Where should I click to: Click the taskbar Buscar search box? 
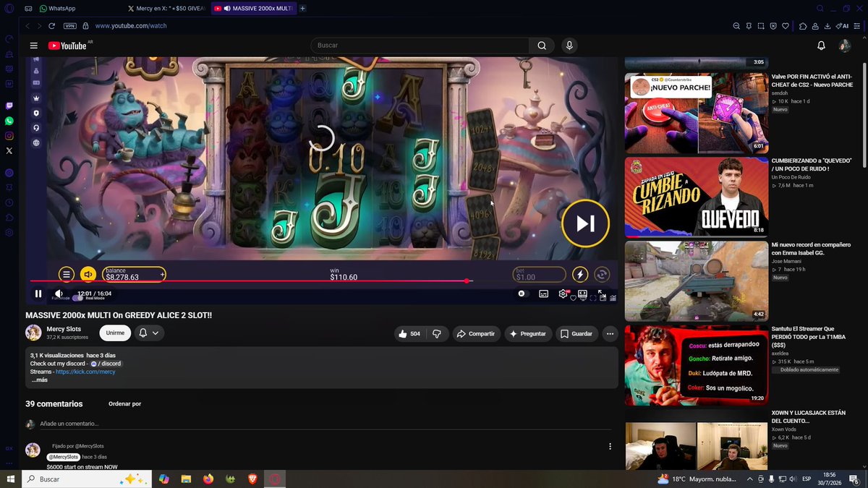coord(87,479)
